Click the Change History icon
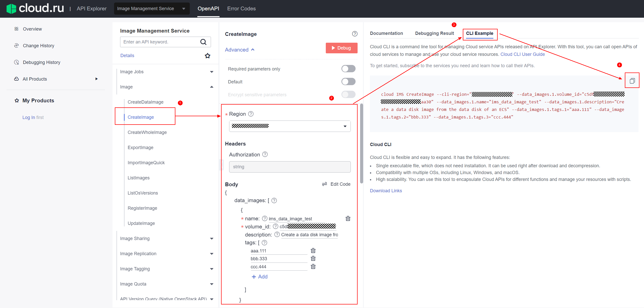This screenshot has width=644, height=308. coord(16,45)
